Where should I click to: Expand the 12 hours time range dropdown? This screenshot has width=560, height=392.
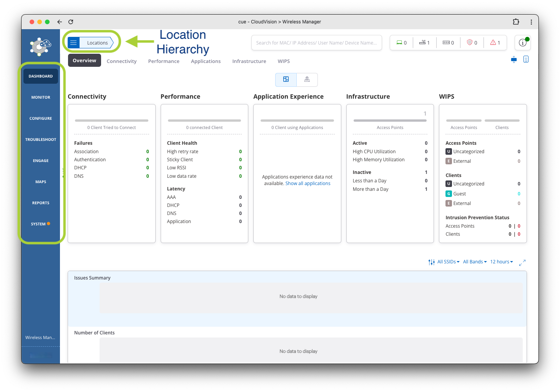pos(501,262)
